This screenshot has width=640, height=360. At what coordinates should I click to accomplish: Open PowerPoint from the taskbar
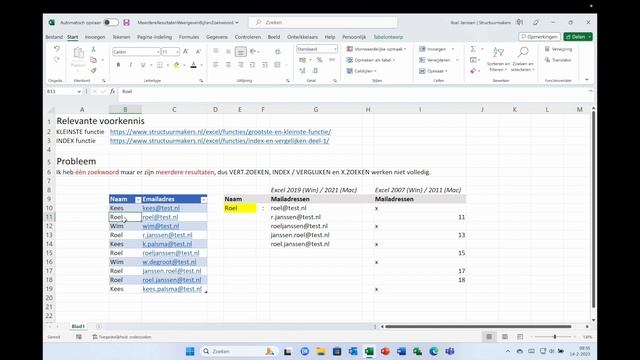[x=385, y=351]
